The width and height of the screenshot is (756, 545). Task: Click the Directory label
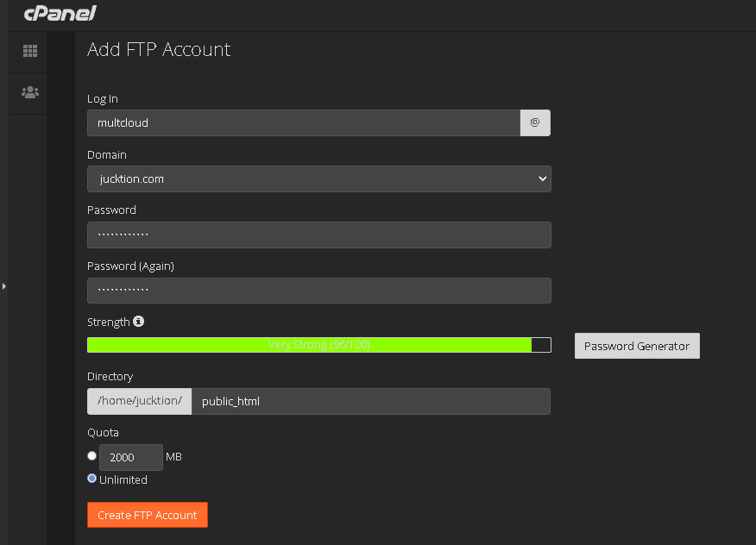coord(110,376)
